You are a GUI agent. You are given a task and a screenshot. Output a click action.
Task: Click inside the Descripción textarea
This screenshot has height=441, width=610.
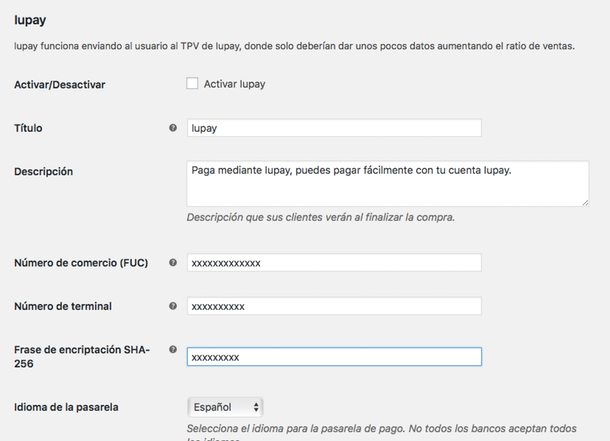386,184
